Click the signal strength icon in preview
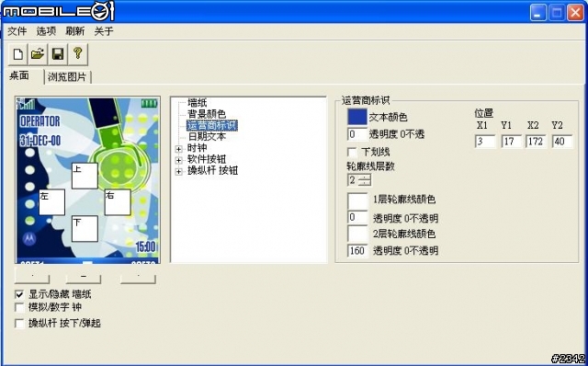This screenshot has width=588, height=366. point(26,104)
